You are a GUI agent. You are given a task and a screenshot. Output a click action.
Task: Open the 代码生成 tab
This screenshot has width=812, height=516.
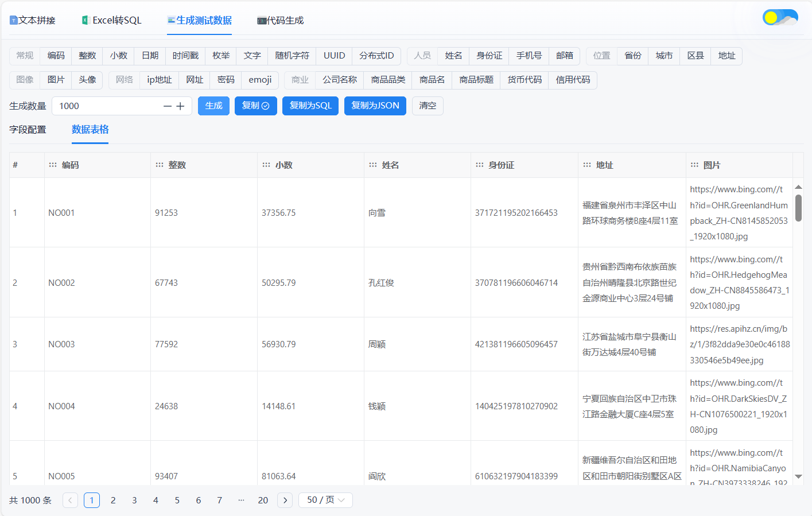pyautogui.click(x=280, y=20)
